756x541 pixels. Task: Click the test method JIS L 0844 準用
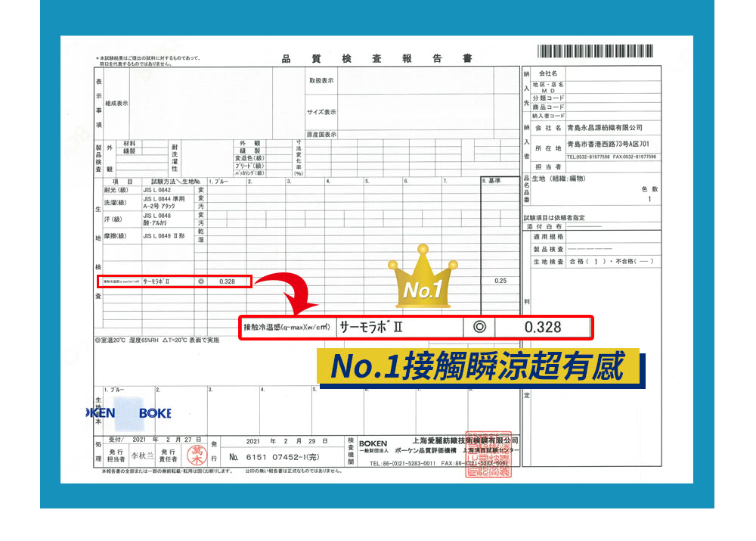click(164, 199)
